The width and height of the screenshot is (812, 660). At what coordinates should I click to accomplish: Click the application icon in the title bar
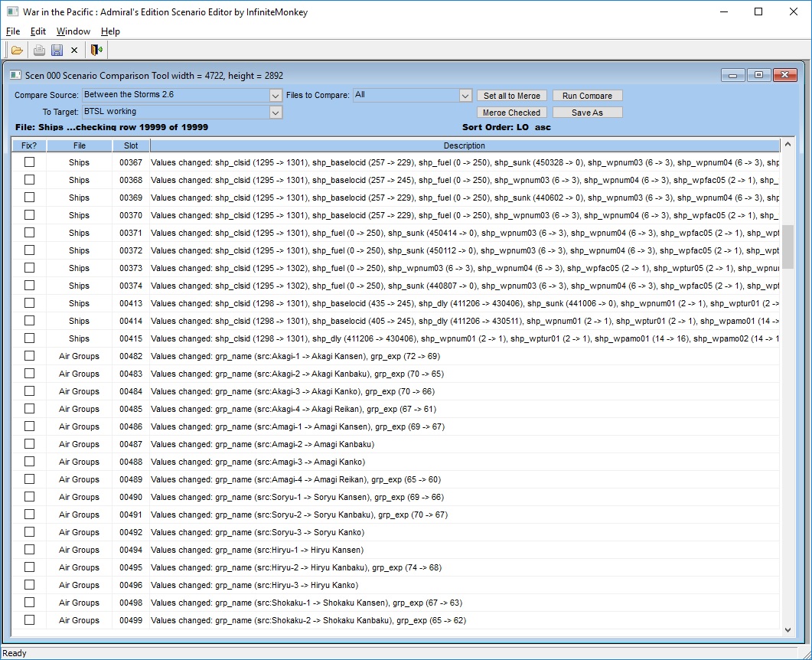12,11
